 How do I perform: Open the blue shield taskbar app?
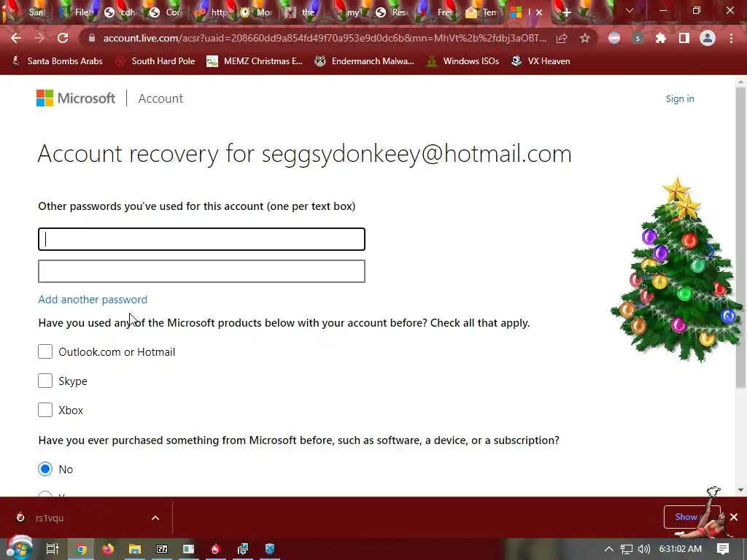[x=270, y=549]
